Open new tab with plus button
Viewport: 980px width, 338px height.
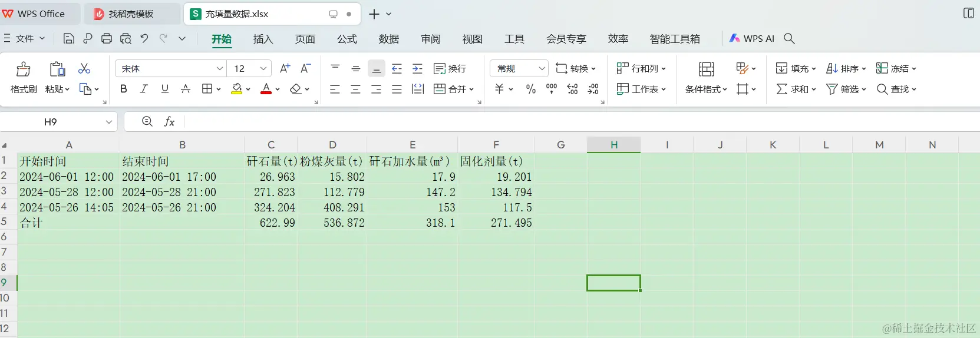(374, 14)
